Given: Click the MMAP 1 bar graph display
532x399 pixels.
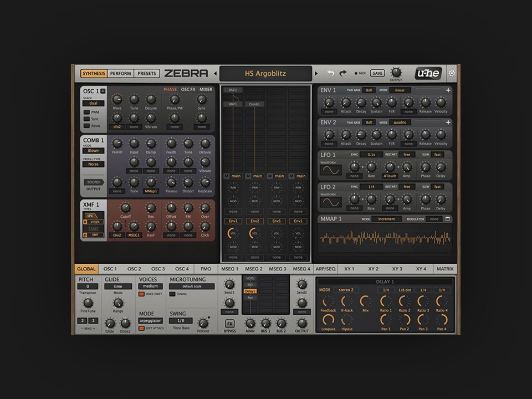Looking at the screenshot, I should pos(385,238).
